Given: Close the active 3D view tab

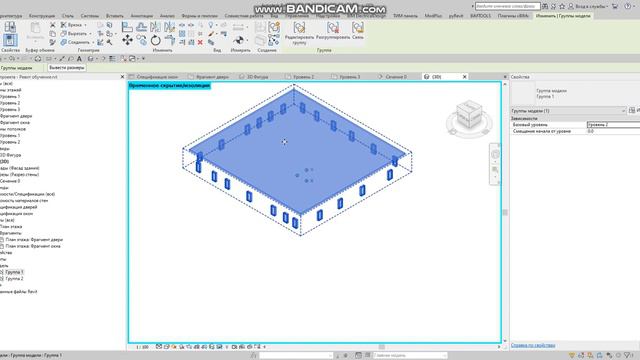Looking at the screenshot, I should pyautogui.click(x=464, y=77).
